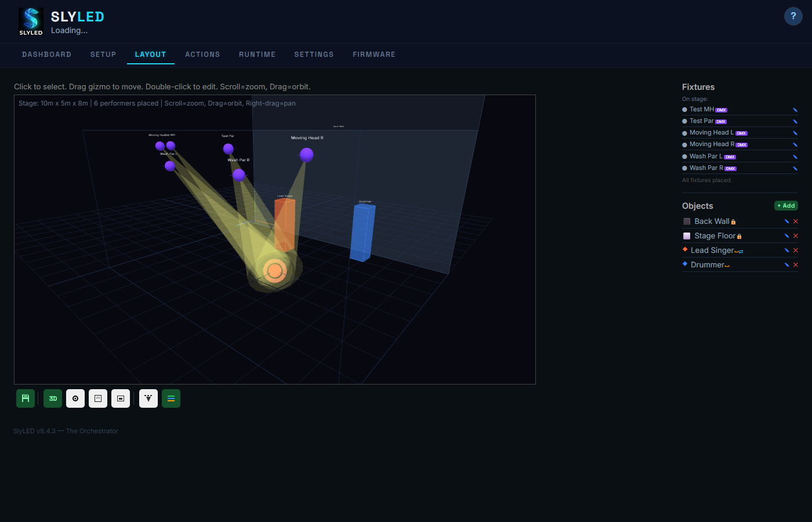The height and width of the screenshot is (522, 812).
Task: Edit Drummer pencil icon
Action: coord(787,265)
